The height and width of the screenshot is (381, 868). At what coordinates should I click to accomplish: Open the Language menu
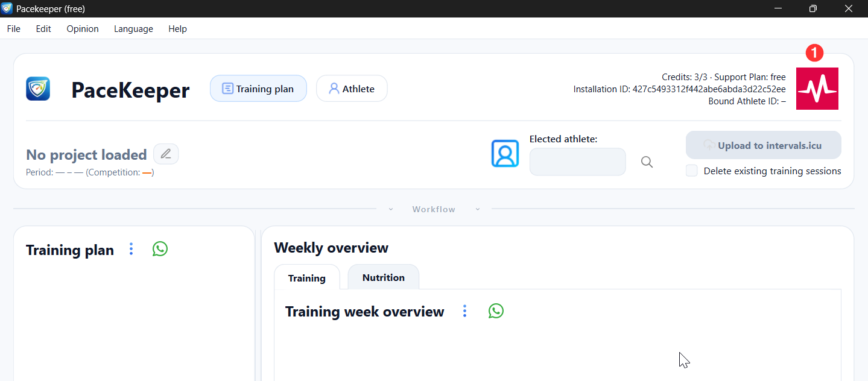coord(133,29)
